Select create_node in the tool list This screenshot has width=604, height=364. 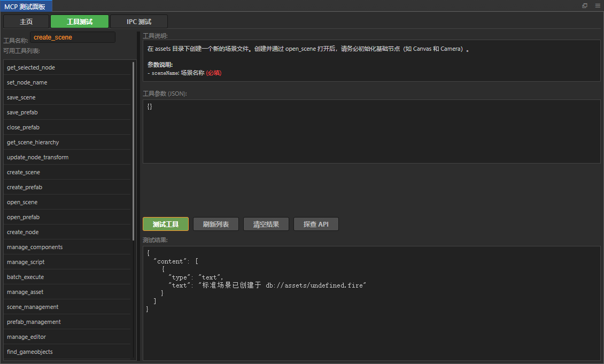point(67,233)
